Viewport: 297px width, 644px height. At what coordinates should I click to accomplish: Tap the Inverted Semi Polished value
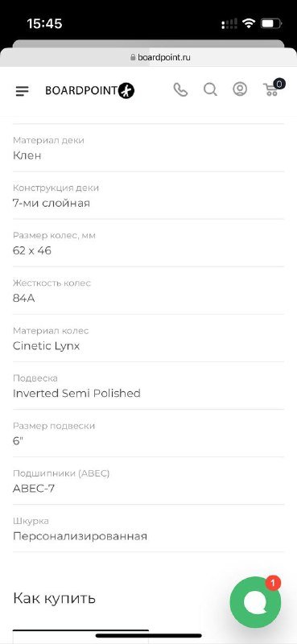pos(76,394)
